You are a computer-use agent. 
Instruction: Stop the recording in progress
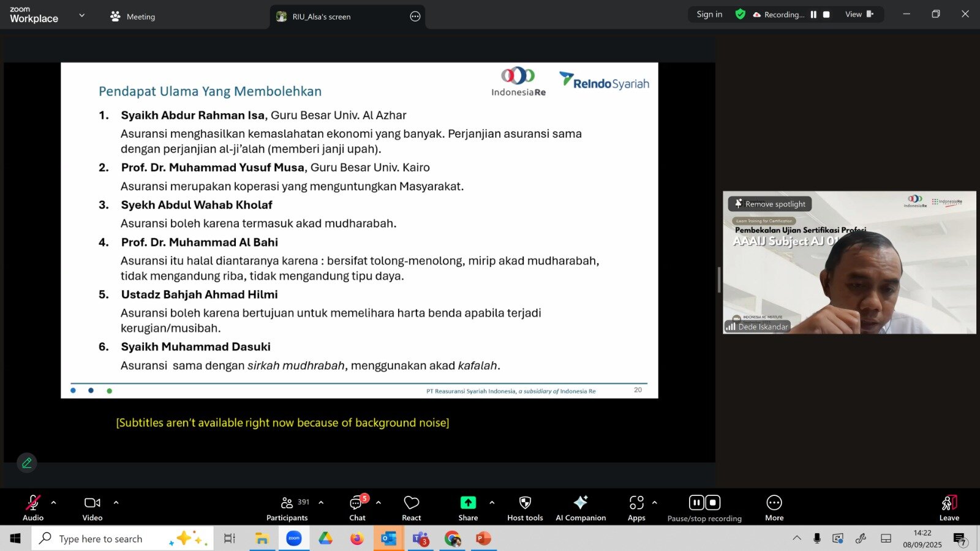click(x=825, y=14)
